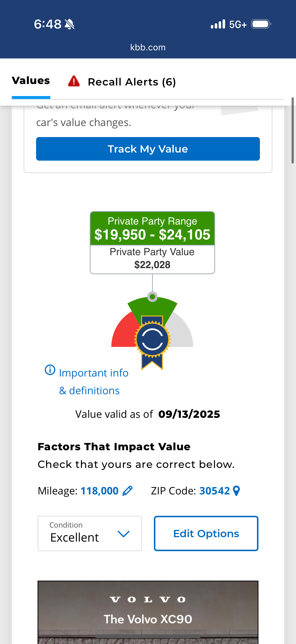Click the info circle icon beside Important info
This screenshot has width=296, height=644.
[x=50, y=370]
